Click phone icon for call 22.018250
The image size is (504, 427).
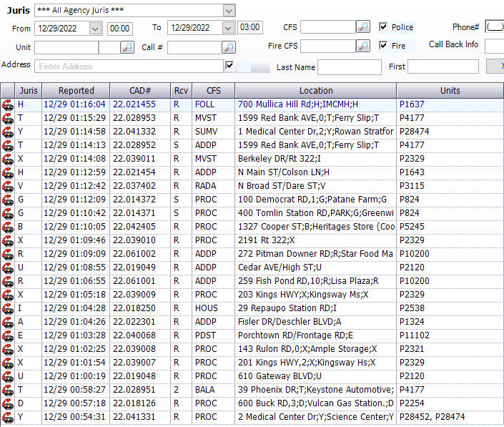pyautogui.click(x=8, y=308)
